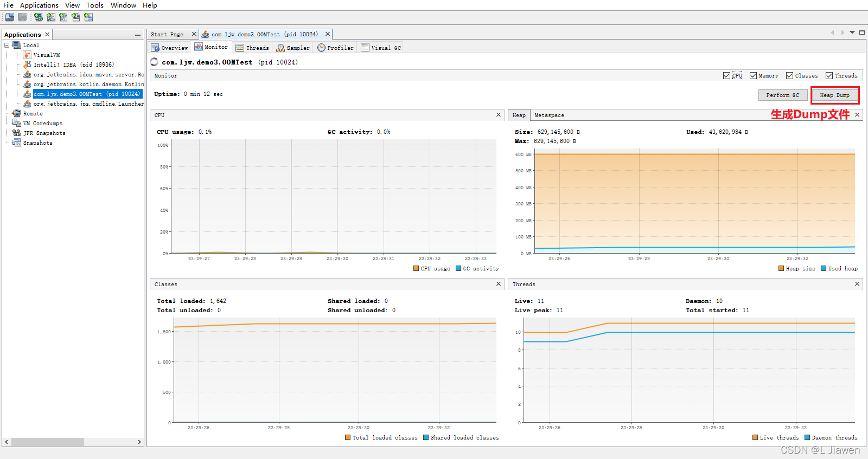The width and height of the screenshot is (868, 459).
Task: Open the View menu
Action: [72, 5]
